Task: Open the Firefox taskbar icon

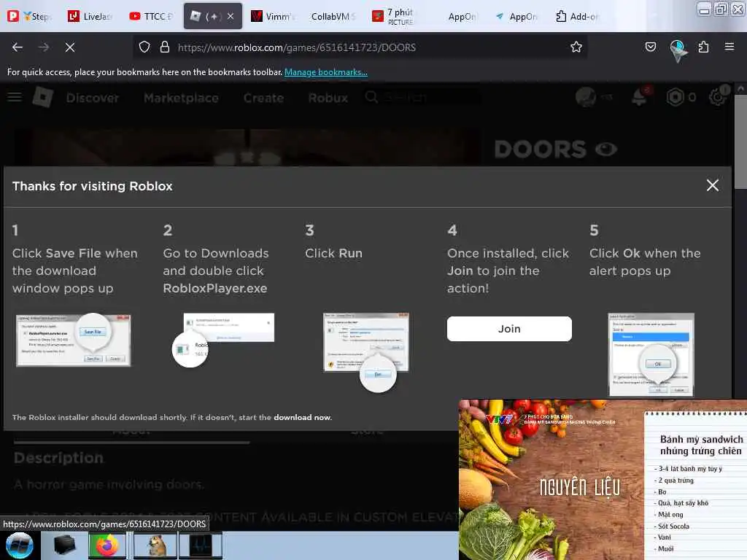Action: [107, 545]
